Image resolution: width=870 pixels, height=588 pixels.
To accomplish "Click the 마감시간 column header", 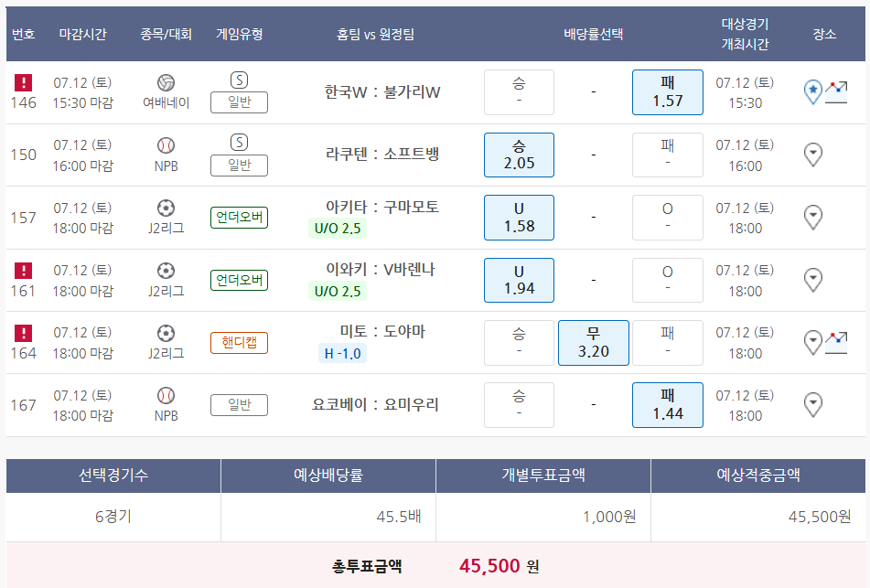I will tap(83, 34).
